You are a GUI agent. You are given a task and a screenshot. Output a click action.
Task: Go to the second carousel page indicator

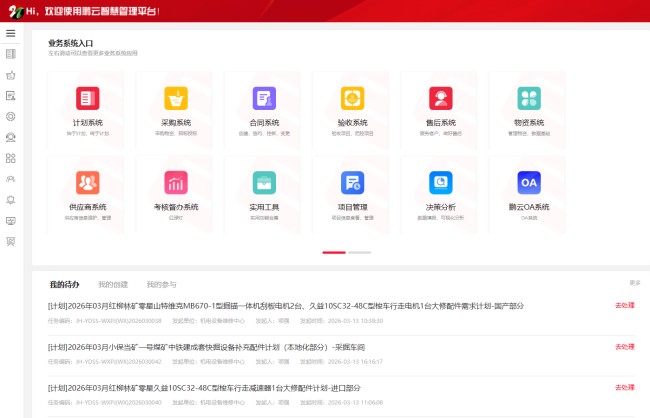tap(359, 252)
